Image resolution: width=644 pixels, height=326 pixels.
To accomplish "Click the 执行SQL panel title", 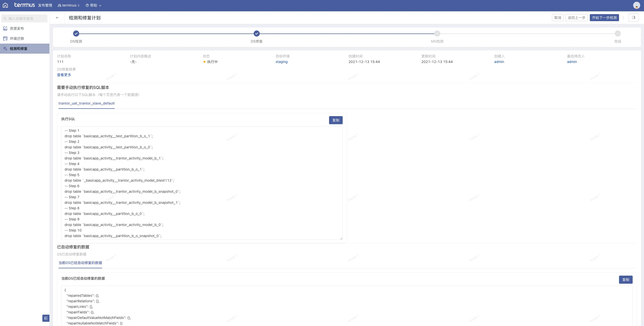I will (x=68, y=119).
